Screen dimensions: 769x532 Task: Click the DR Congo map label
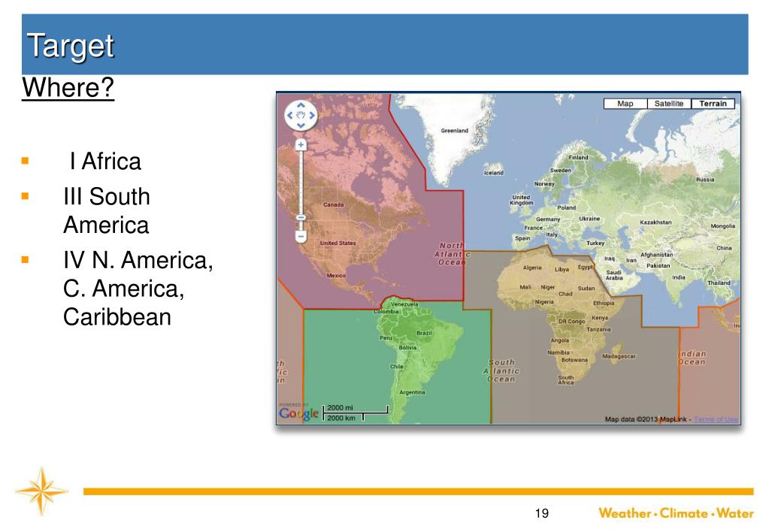(x=572, y=321)
